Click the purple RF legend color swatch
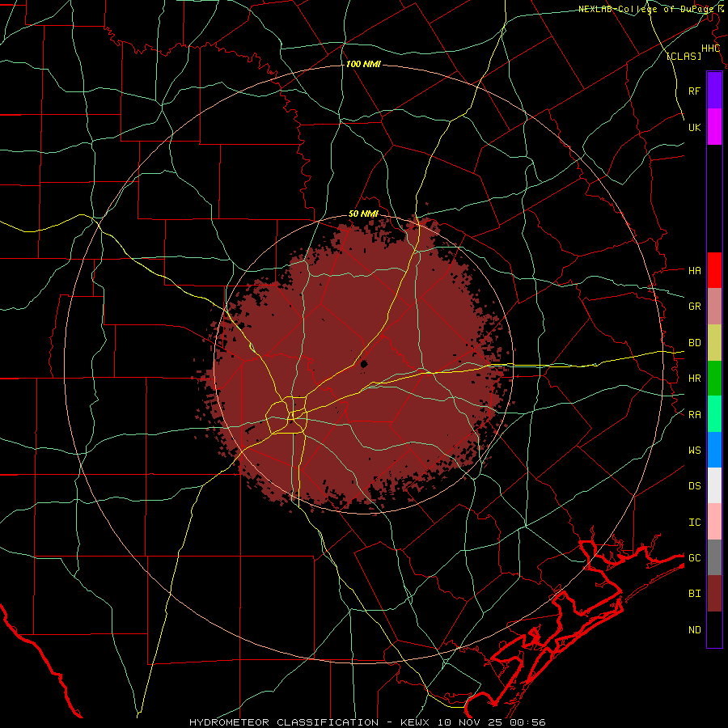The image size is (728, 728). pos(714,91)
